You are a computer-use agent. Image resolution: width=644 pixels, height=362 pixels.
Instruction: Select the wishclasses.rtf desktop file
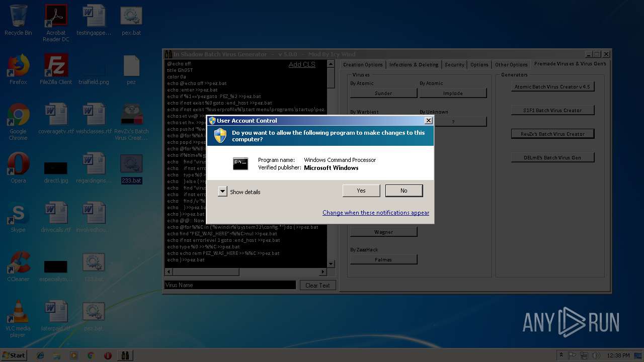point(94,119)
